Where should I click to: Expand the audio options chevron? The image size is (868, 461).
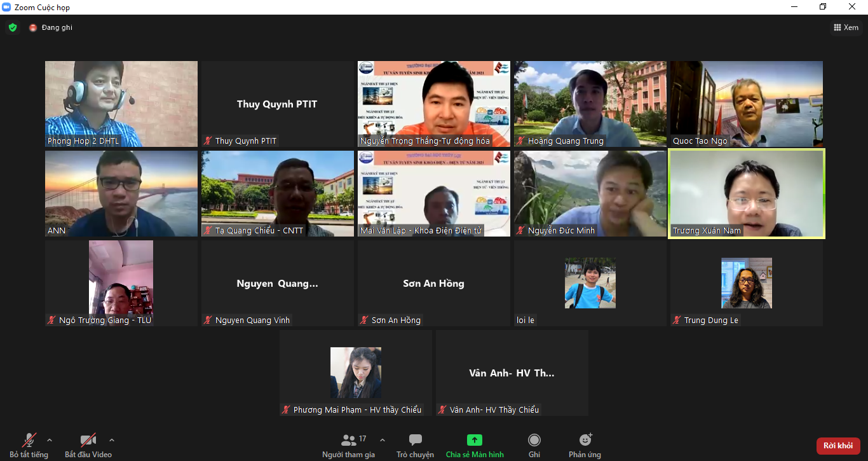(x=50, y=440)
